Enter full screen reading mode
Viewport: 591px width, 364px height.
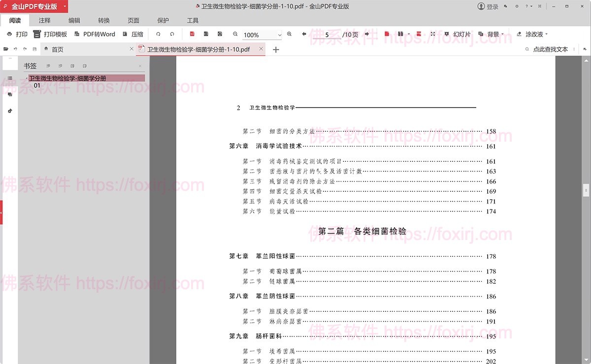433,34
